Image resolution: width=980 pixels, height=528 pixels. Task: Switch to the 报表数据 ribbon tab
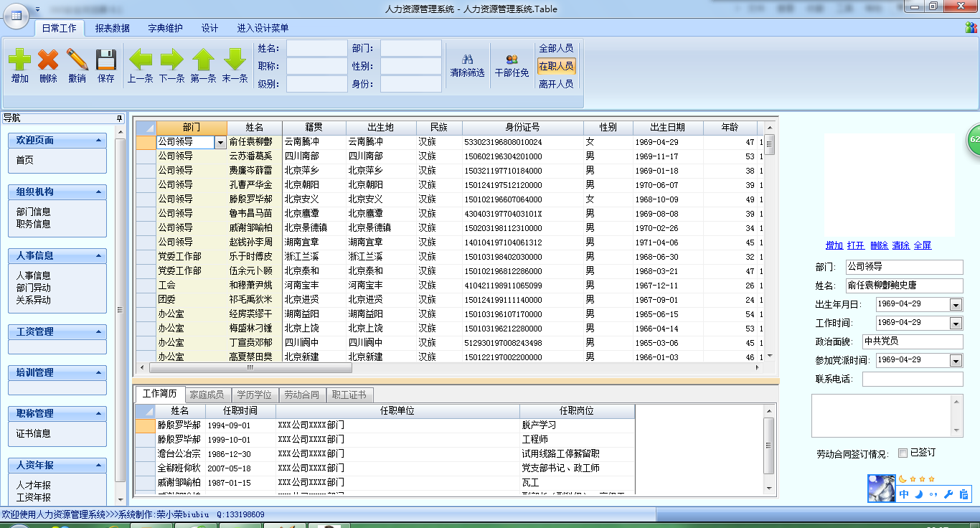tap(113, 29)
